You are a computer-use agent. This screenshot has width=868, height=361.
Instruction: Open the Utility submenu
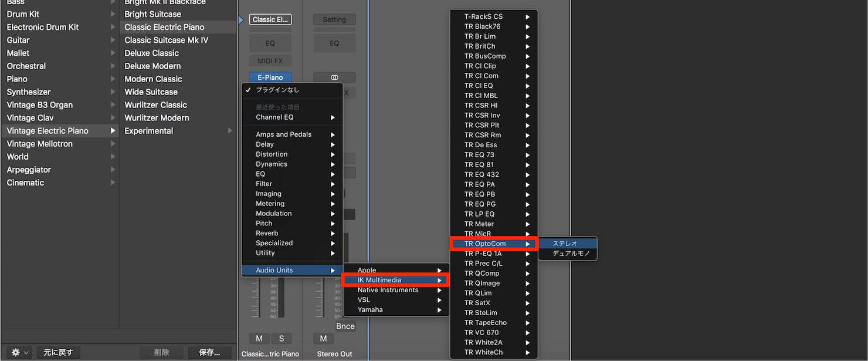point(292,253)
